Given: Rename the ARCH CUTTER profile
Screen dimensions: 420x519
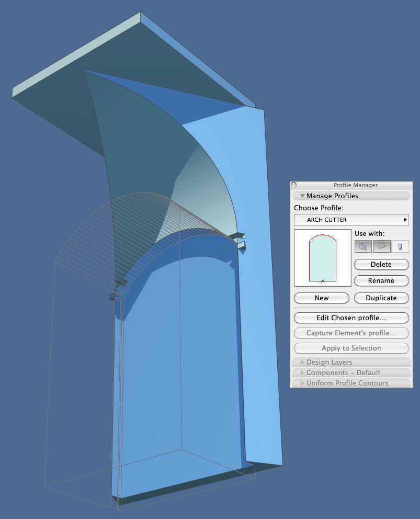Looking at the screenshot, I should (381, 281).
